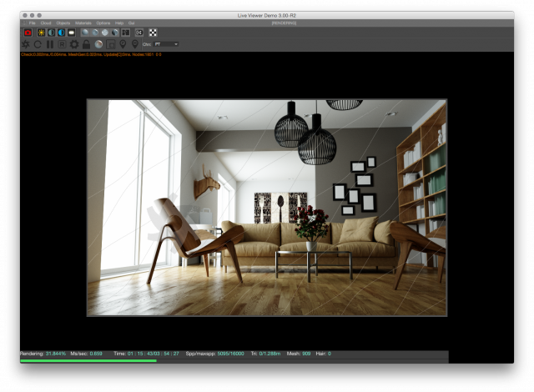This screenshot has height=392, width=534.
Task: Open the Materials menu
Action: pos(83,23)
